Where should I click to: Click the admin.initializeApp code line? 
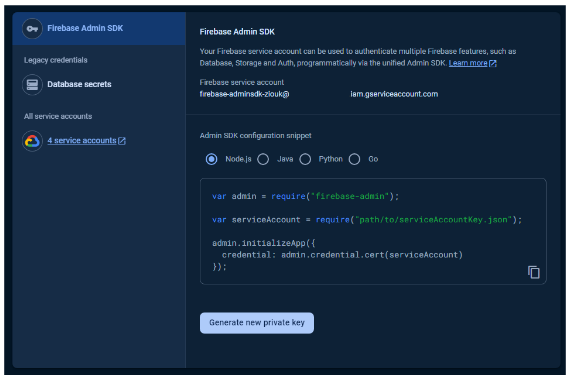coord(264,243)
